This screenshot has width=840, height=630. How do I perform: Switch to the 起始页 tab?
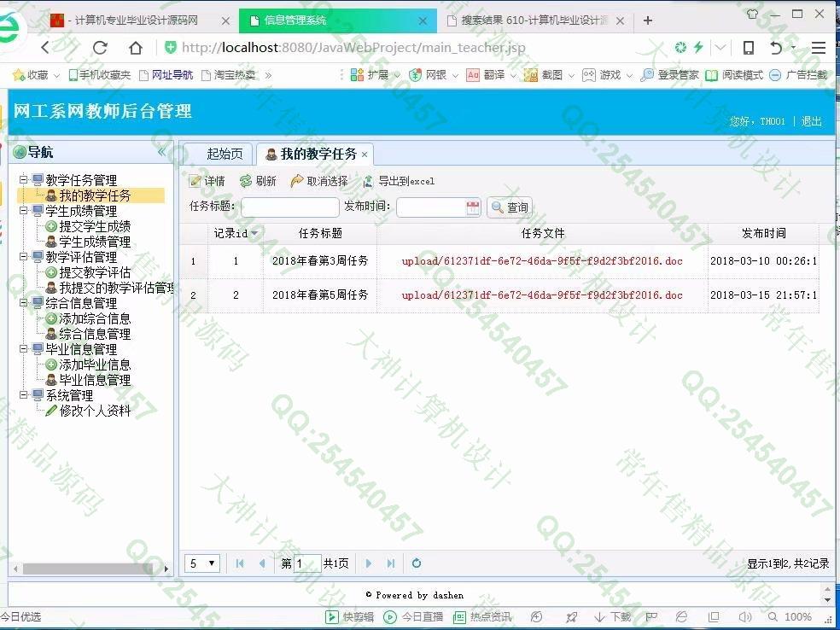coord(219,155)
